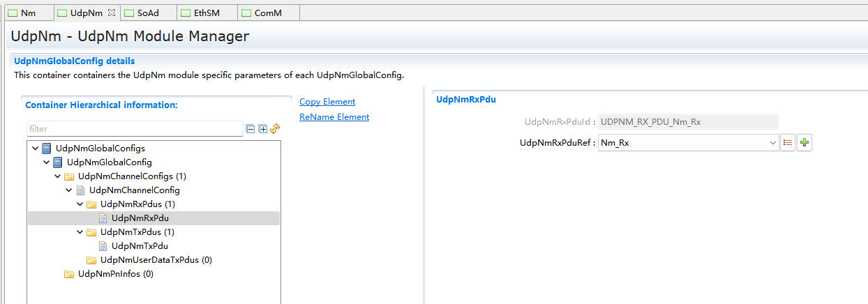Collapse the UdpNmTxPdus (1) node
868x304 pixels.
(x=80, y=232)
